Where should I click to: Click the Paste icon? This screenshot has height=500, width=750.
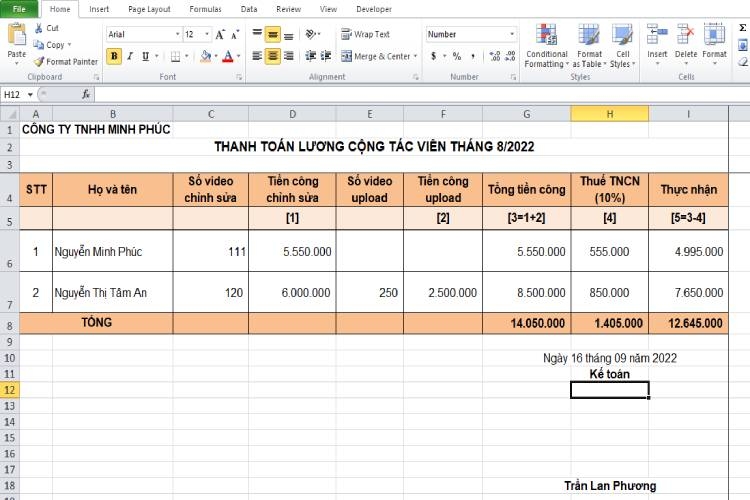17,36
